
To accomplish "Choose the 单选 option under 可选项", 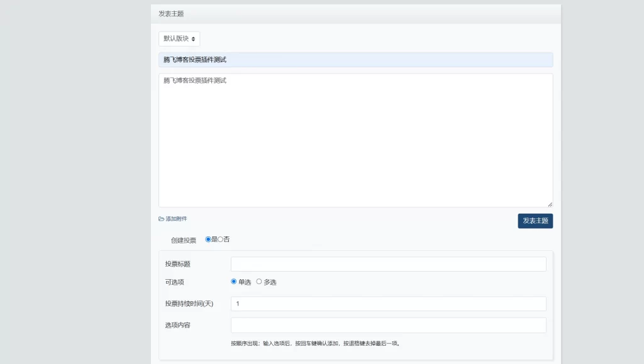I will click(x=233, y=282).
